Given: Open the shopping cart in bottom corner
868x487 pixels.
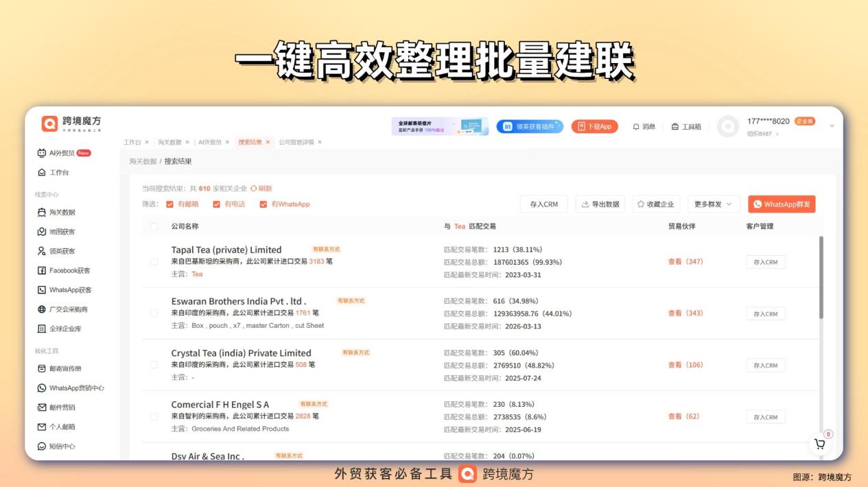Looking at the screenshot, I should pos(819,444).
